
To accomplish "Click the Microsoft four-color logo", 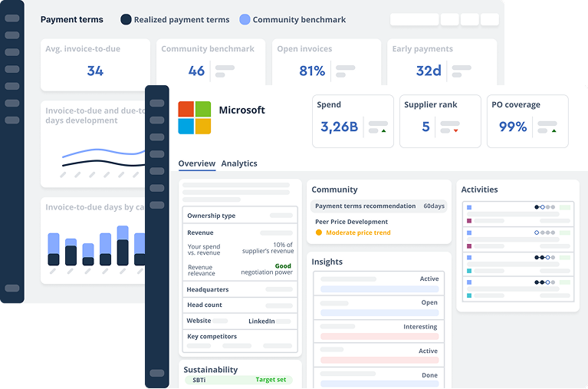I will [x=194, y=117].
